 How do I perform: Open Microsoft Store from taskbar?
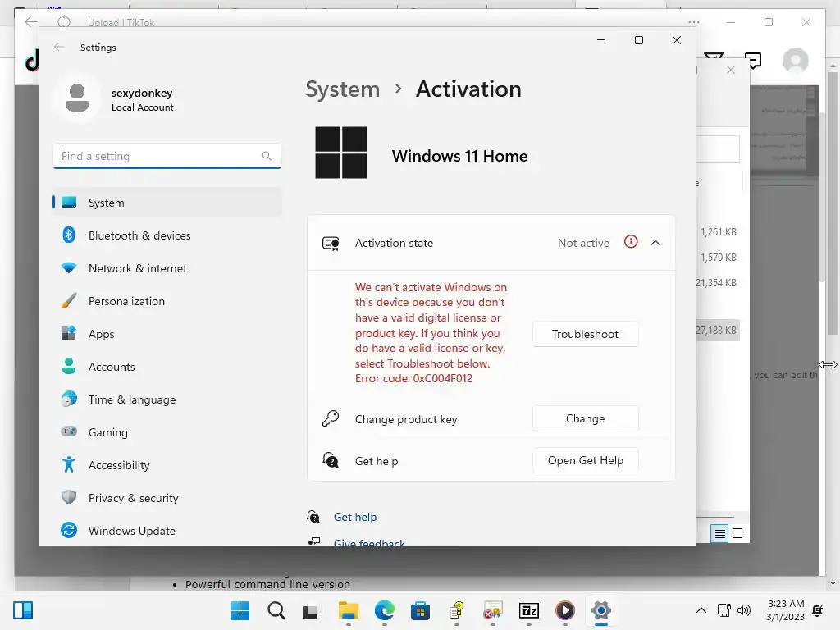click(421, 610)
